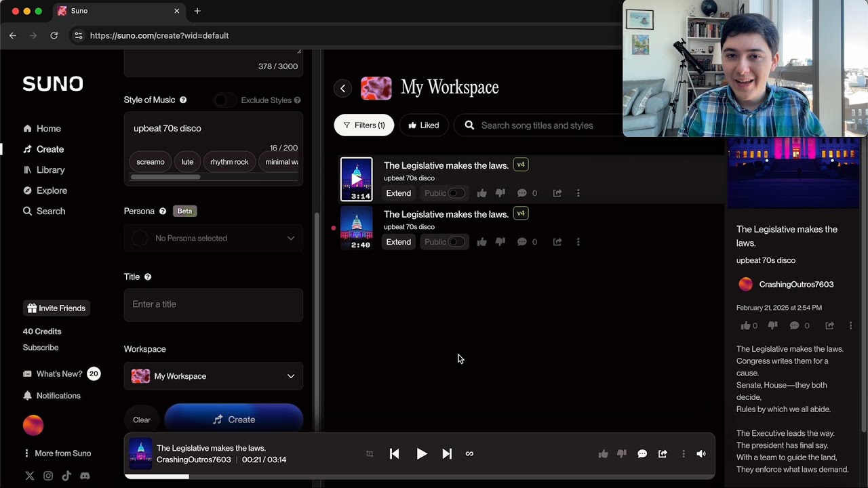Filter by Liked songs
This screenshot has width=868, height=488.
(x=424, y=125)
